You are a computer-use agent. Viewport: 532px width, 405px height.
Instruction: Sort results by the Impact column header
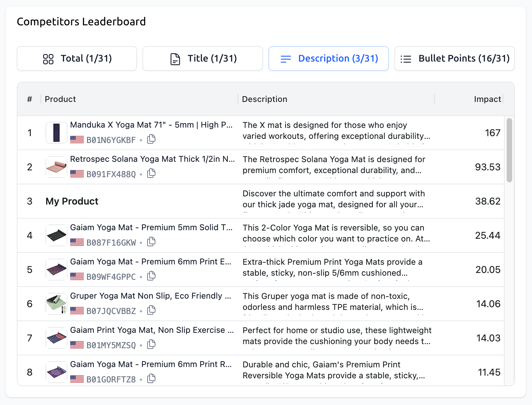[x=487, y=99]
